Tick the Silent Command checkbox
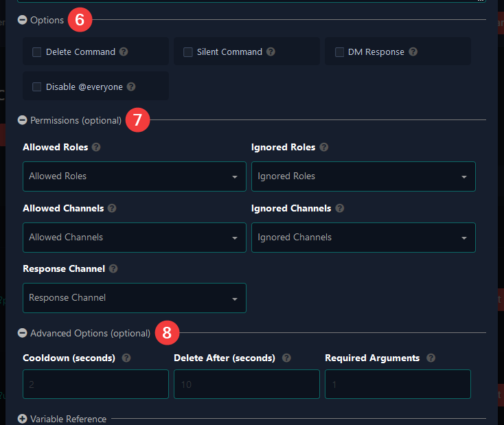 tap(187, 52)
